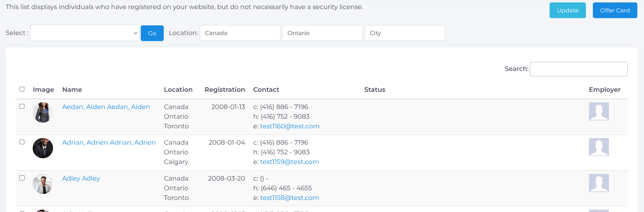Focus the Ontario province field
The height and width of the screenshot is (212, 644).
click(x=322, y=33)
